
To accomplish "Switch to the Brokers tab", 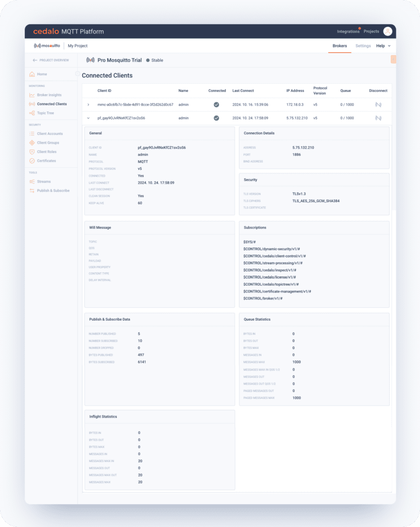I will 340,46.
